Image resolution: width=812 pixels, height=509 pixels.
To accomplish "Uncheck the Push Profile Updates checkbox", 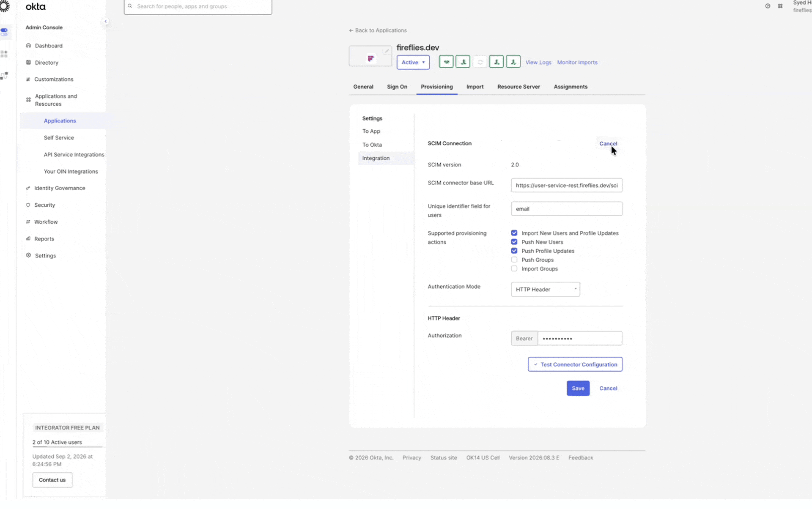I will [514, 251].
